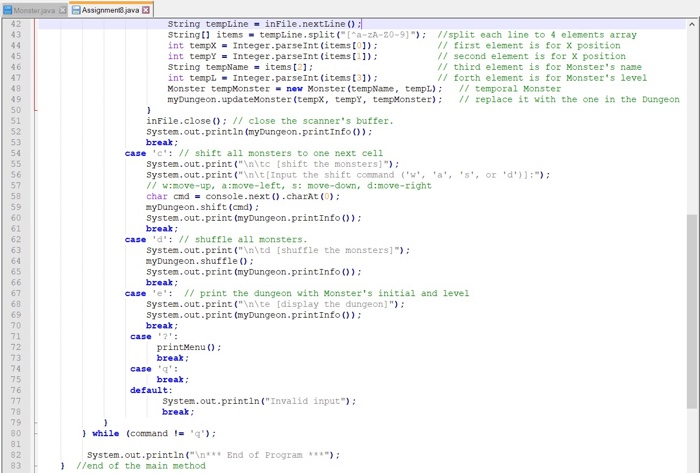
Task: Click comment "shift all monsters to one next cell"
Action: tap(289, 154)
